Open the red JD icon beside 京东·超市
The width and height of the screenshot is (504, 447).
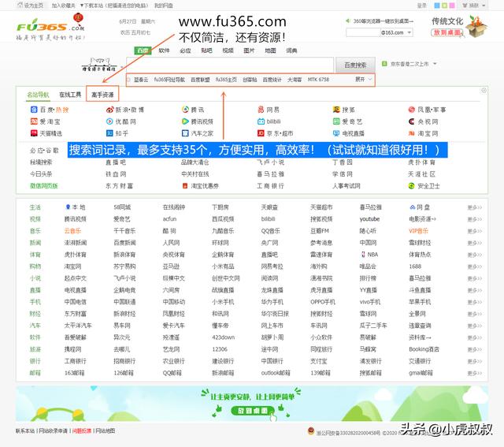(x=261, y=133)
